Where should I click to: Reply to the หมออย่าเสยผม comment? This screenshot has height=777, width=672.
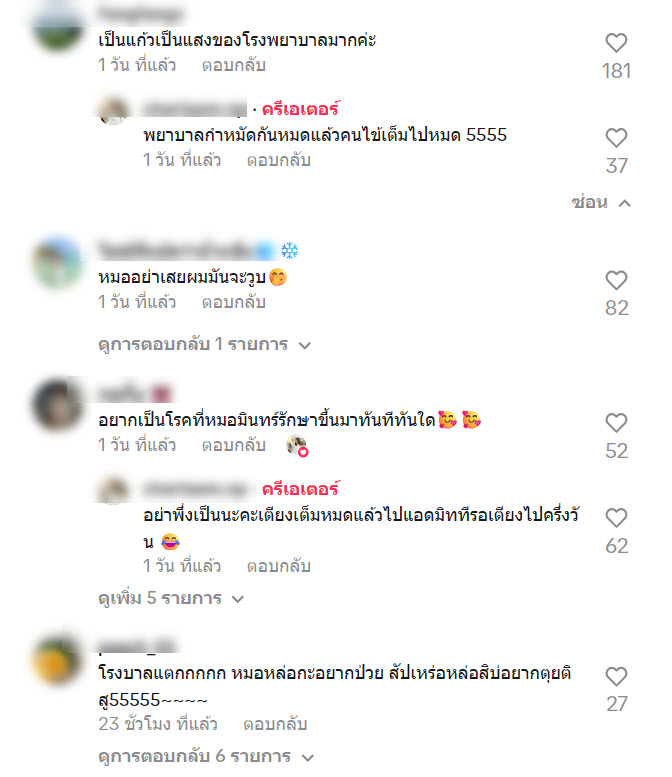pyautogui.click(x=233, y=302)
